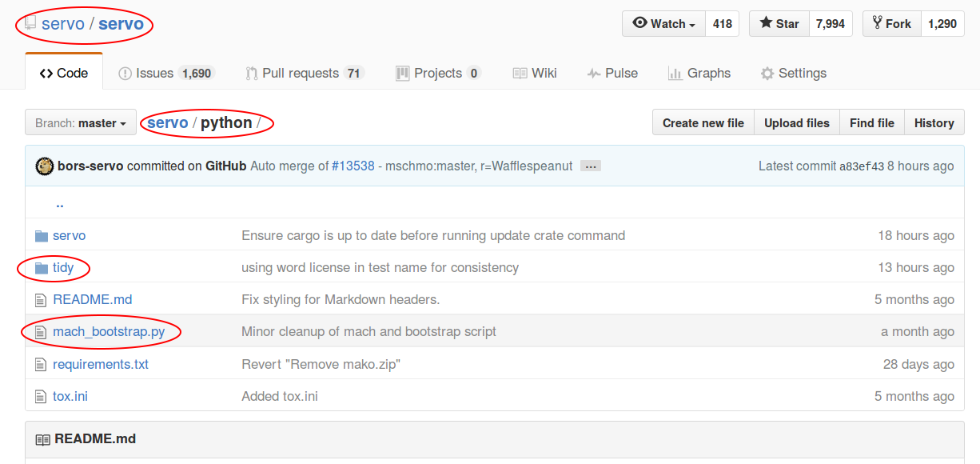980x464 pixels.
Task: Switch to the Code tab
Action: point(64,73)
